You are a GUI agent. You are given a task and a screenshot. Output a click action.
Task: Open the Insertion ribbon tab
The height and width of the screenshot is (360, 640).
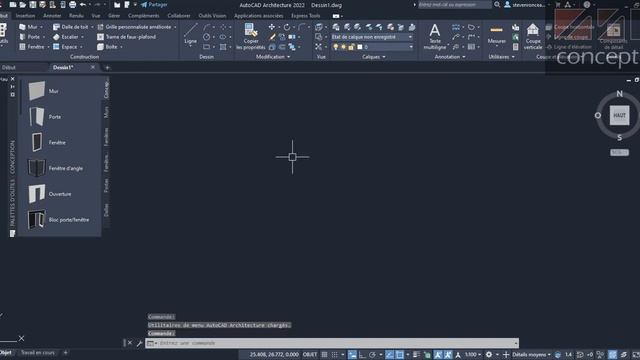tap(25, 16)
